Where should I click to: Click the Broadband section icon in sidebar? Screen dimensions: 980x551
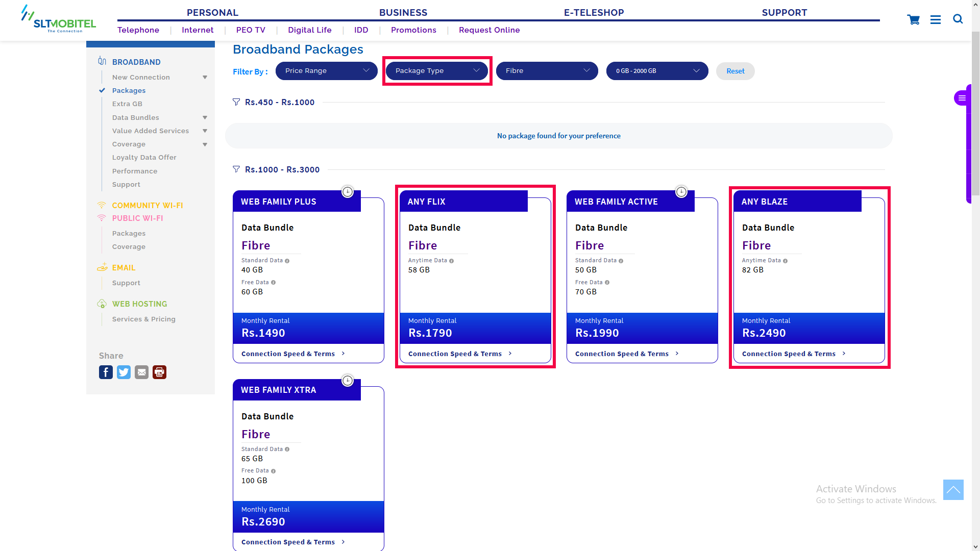[102, 61]
